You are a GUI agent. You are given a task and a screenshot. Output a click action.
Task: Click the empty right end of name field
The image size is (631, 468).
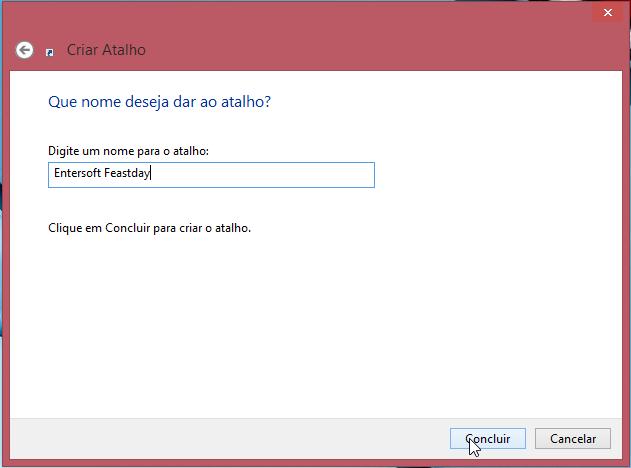(300, 175)
